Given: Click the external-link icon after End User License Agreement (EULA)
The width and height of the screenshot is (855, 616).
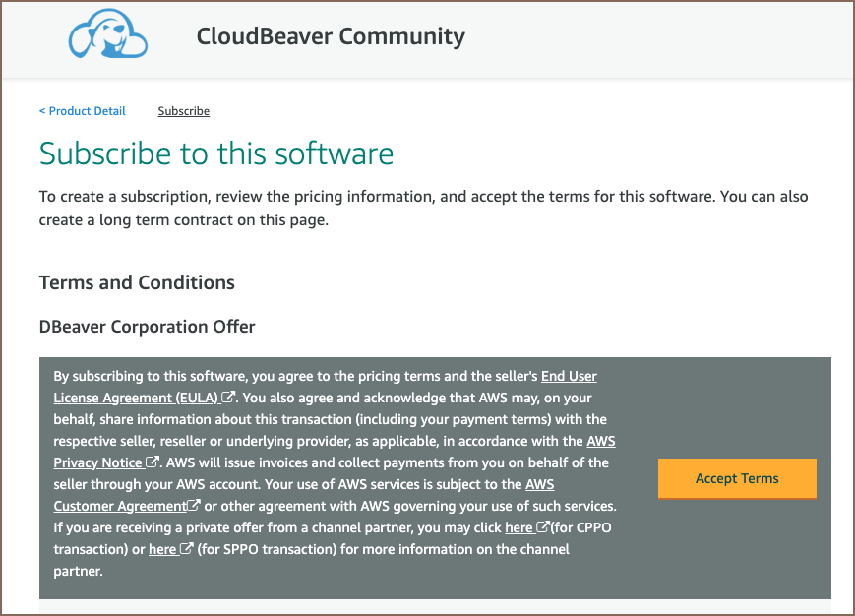Looking at the screenshot, I should pyautogui.click(x=228, y=398).
